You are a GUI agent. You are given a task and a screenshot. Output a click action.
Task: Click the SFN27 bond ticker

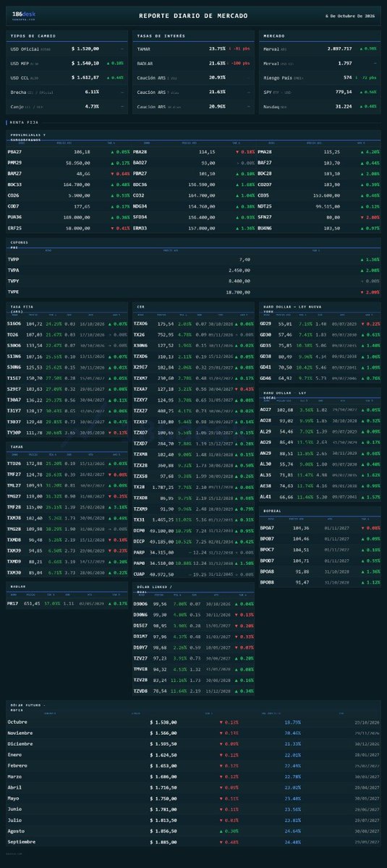click(x=265, y=216)
